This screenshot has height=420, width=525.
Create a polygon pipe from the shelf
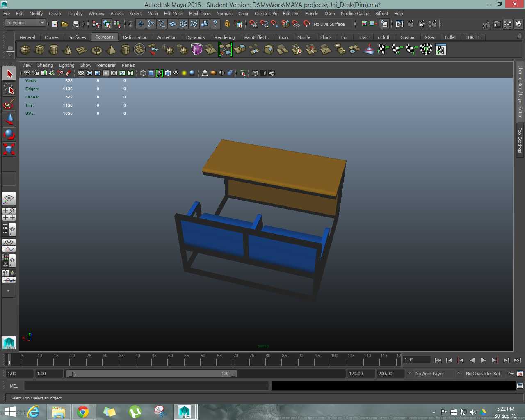(x=125, y=50)
